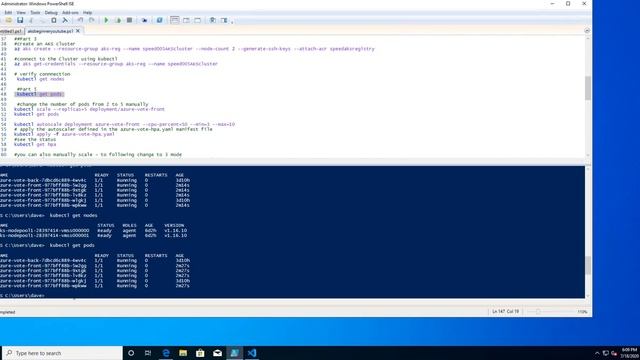Click the Run Selection icon
Screen dimensions: 640x360
tap(118, 20)
